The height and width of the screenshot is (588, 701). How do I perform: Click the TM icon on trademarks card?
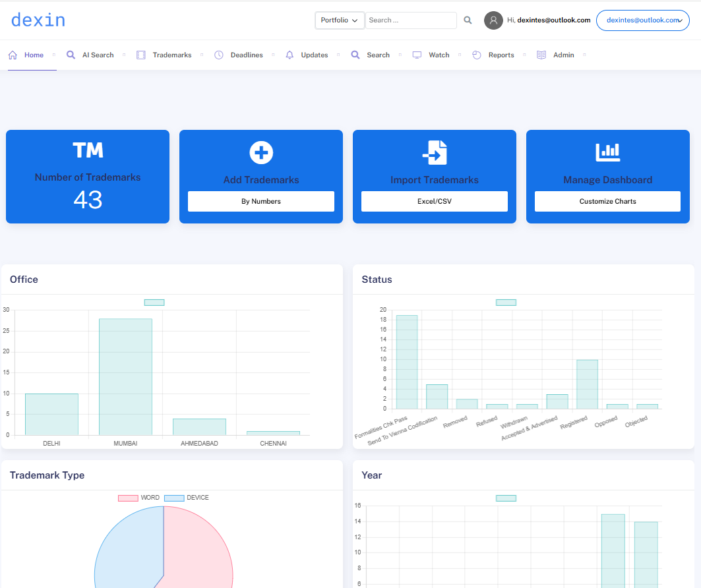click(88, 150)
